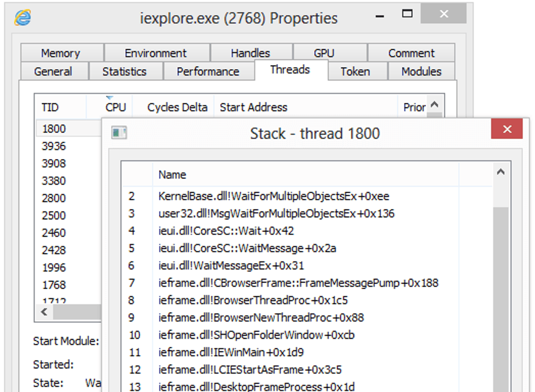Select thread 1800 row
Viewport: 535px width, 392px height.
coord(68,129)
